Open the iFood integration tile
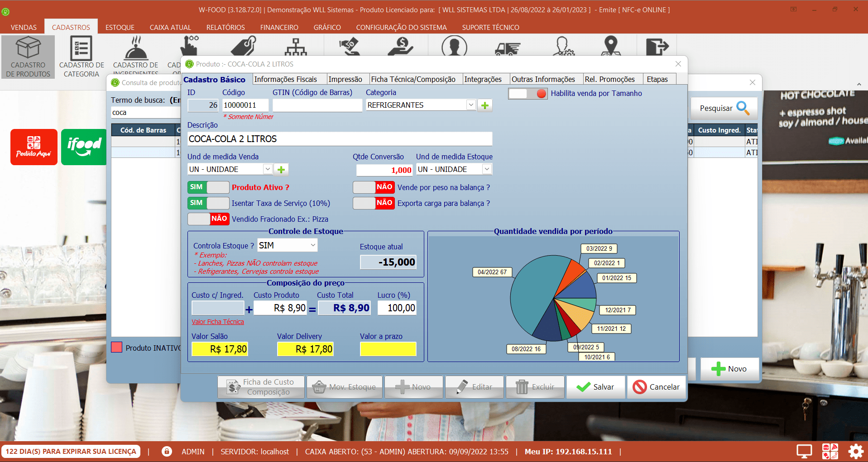The height and width of the screenshot is (462, 868). (84, 147)
